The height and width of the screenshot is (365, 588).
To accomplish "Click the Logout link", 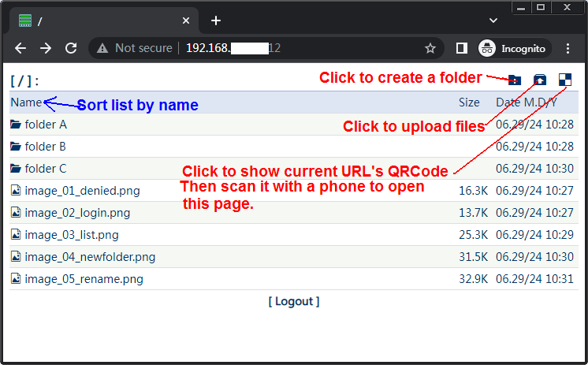I will [294, 301].
